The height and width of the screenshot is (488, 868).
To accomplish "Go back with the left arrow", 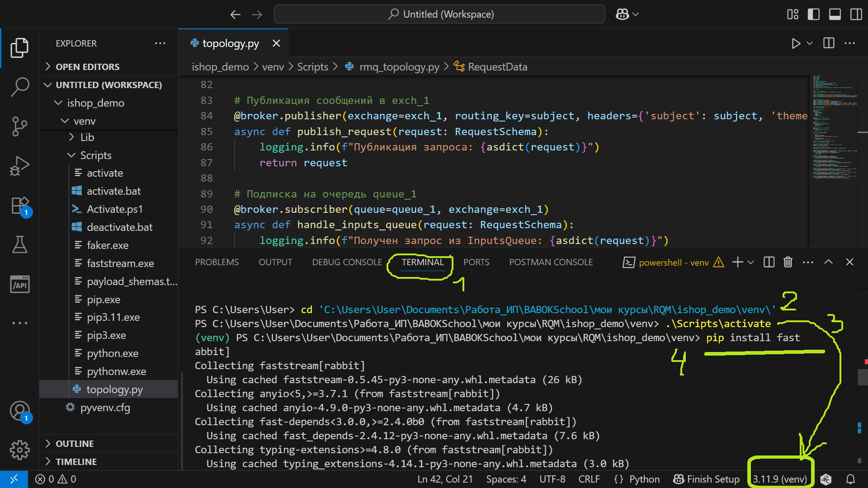I will (235, 14).
